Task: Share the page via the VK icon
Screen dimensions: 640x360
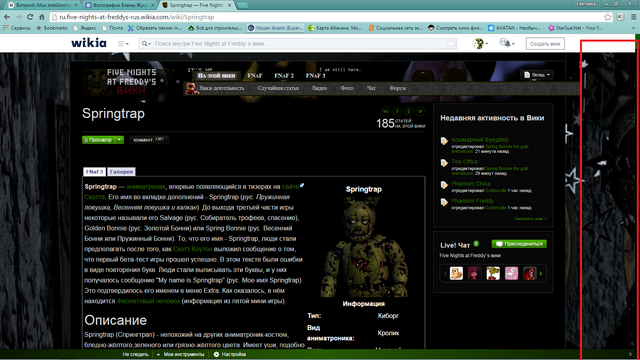Action: click(x=385, y=111)
